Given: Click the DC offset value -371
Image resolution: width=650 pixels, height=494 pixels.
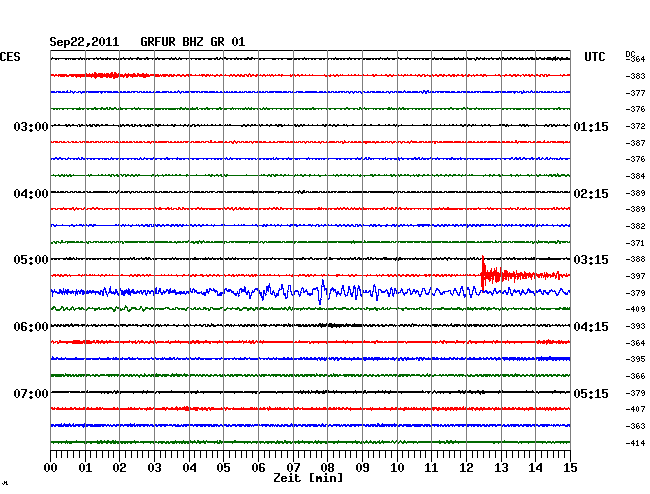Looking at the screenshot, I should [635, 243].
